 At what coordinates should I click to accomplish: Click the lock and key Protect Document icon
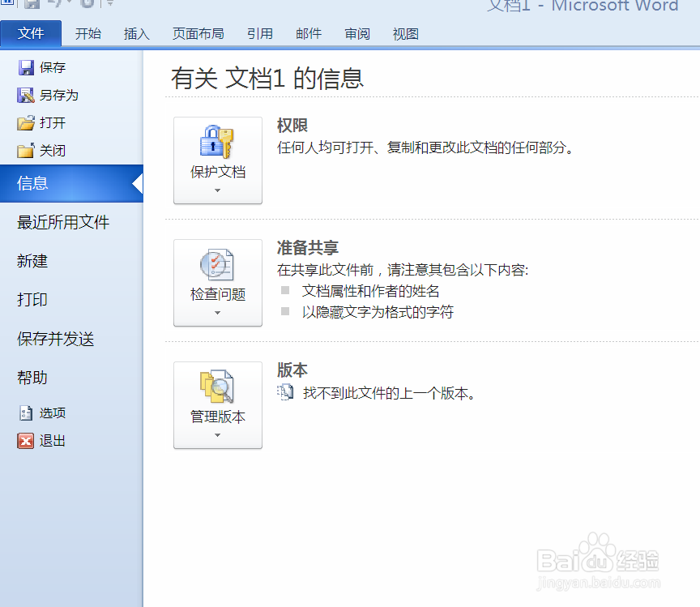tap(217, 142)
